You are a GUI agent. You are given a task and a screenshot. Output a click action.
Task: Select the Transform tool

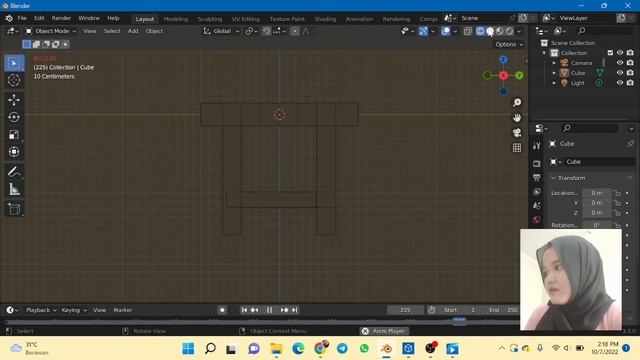(x=14, y=152)
